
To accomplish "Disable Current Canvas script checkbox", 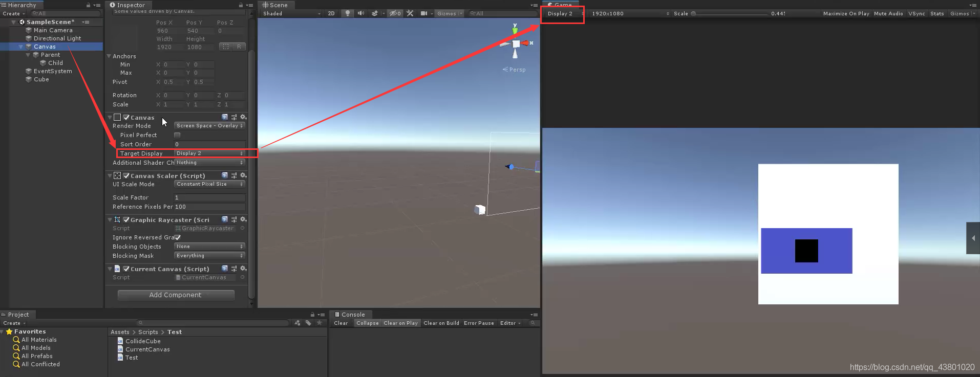I will pos(126,269).
